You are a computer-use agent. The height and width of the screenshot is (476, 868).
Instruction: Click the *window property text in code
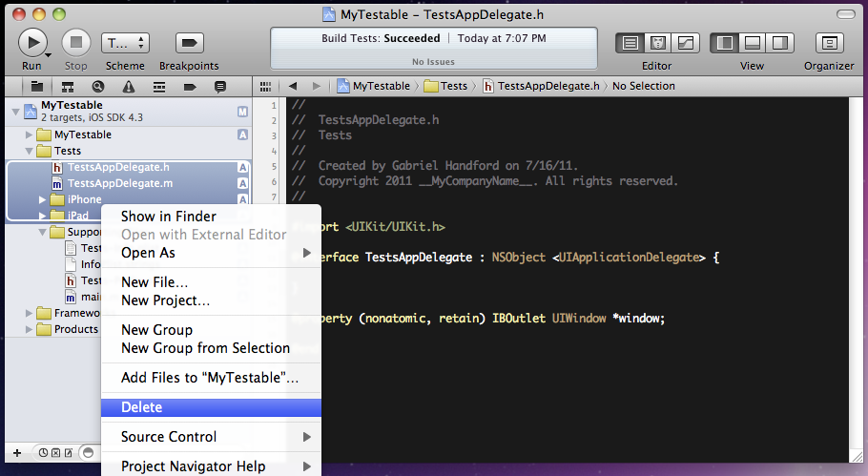tap(638, 319)
